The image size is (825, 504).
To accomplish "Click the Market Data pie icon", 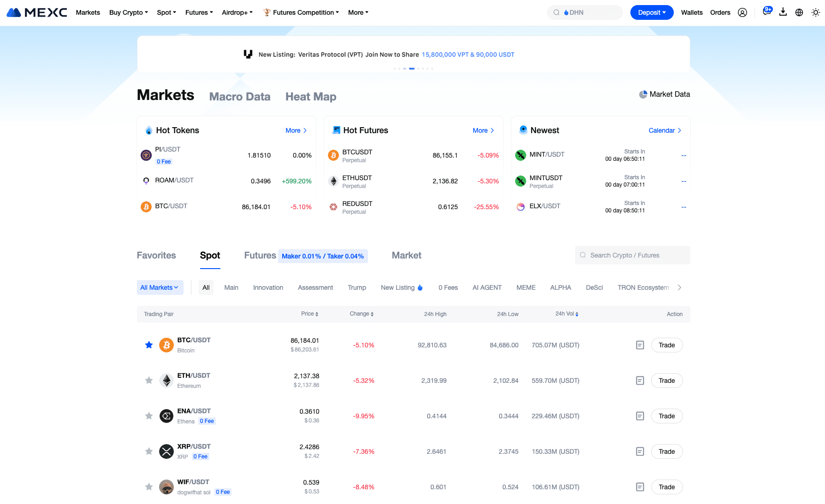I will pyautogui.click(x=643, y=94).
